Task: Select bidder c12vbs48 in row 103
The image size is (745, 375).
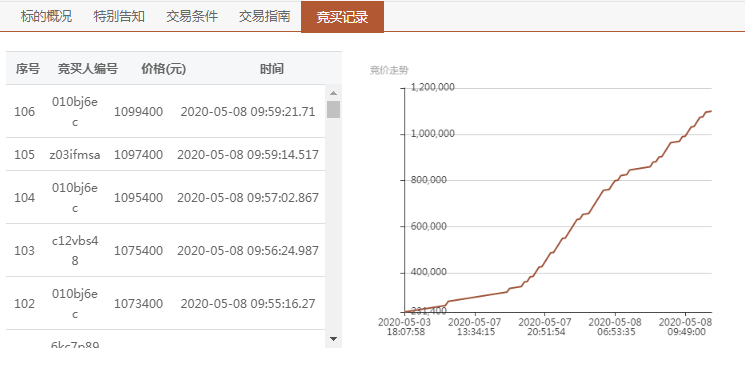Action: click(x=75, y=250)
